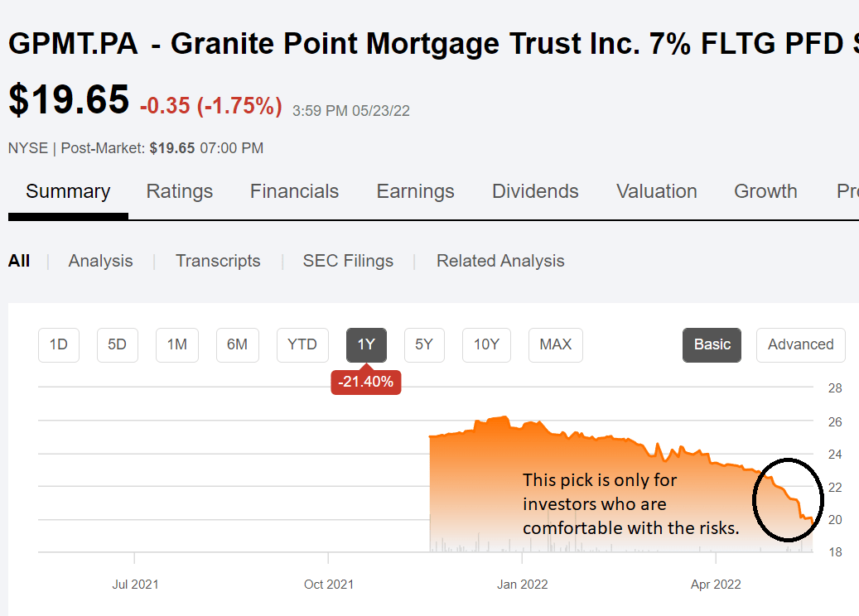Click the active 1Y range button

(x=366, y=345)
